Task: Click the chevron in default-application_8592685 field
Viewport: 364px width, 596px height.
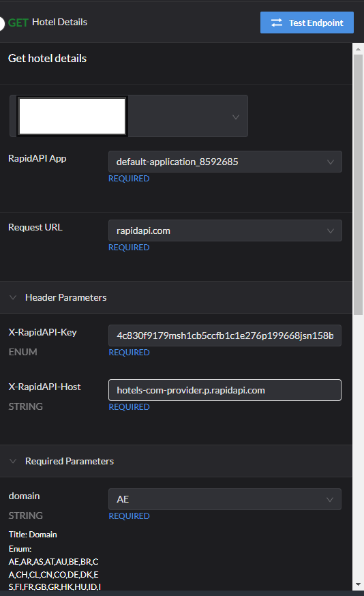Action: pos(330,162)
